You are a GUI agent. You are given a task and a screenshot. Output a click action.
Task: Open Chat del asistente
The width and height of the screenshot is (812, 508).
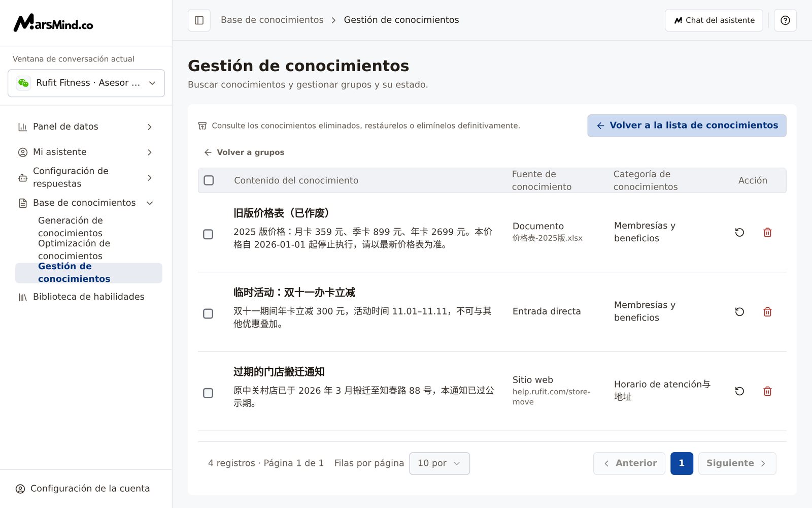click(x=714, y=20)
